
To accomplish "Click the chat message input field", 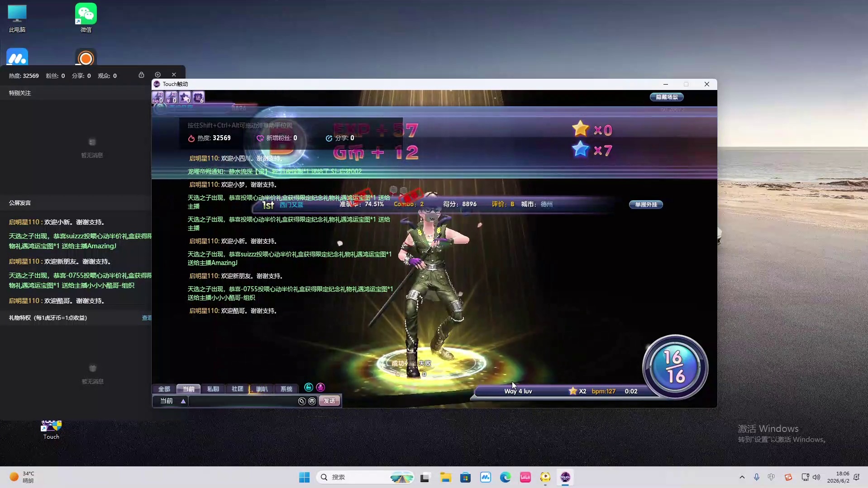I will click(x=243, y=401).
